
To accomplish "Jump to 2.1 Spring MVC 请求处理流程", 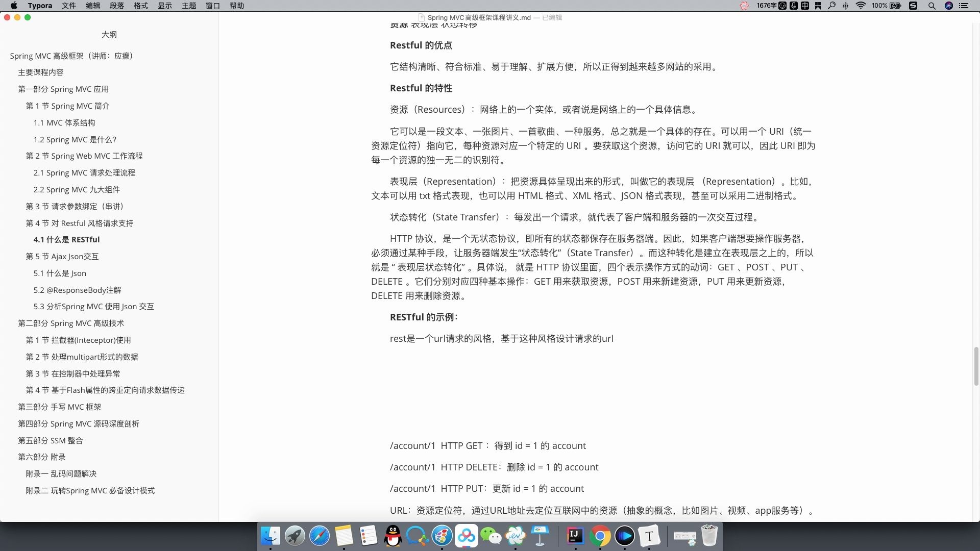I will pos(84,173).
